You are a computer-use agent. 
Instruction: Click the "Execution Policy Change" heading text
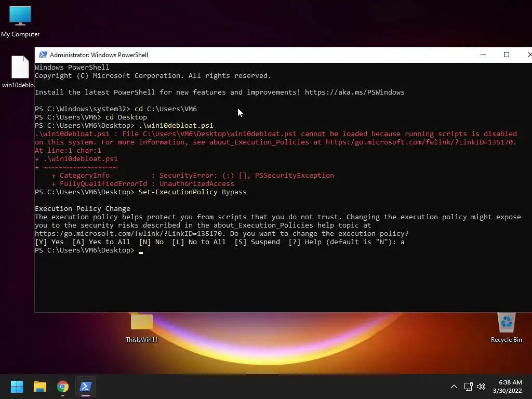[83, 209]
